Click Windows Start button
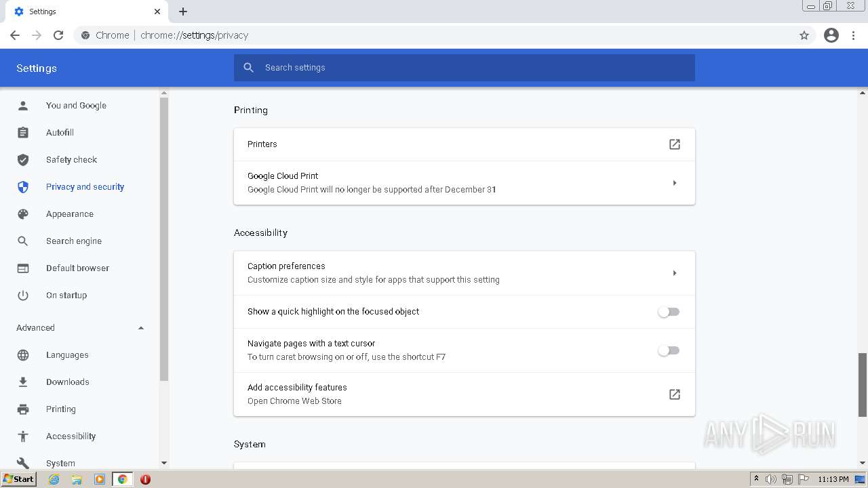 [x=19, y=479]
